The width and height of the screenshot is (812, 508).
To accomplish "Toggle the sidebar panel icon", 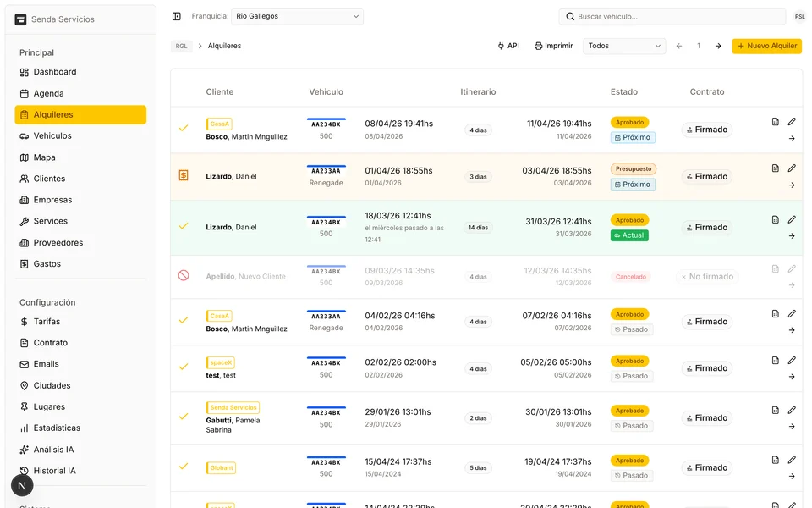I will (x=177, y=16).
